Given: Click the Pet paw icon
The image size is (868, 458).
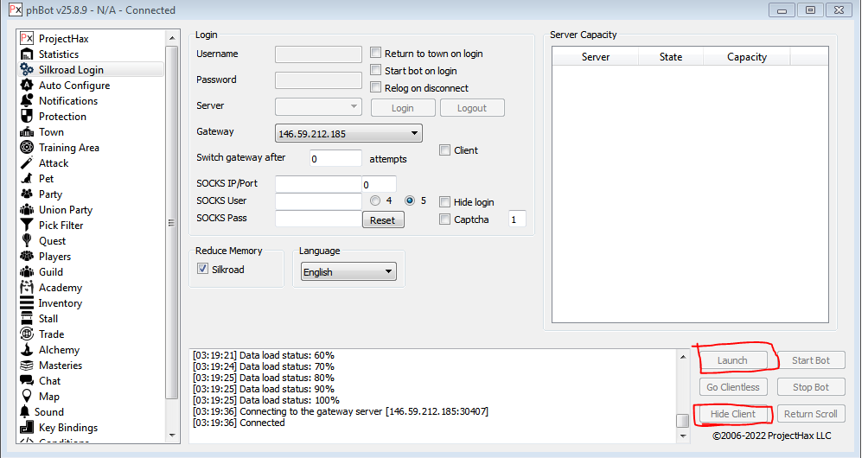Looking at the screenshot, I should coord(27,179).
